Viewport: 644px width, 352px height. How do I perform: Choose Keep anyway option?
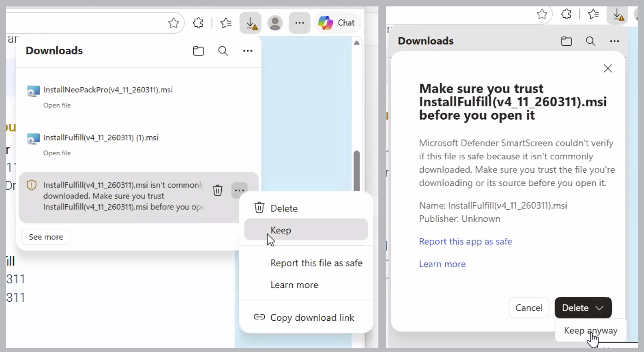coord(590,330)
